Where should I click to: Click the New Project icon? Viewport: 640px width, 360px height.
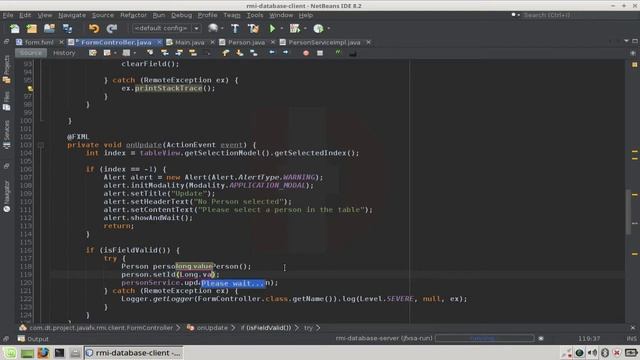(31, 28)
